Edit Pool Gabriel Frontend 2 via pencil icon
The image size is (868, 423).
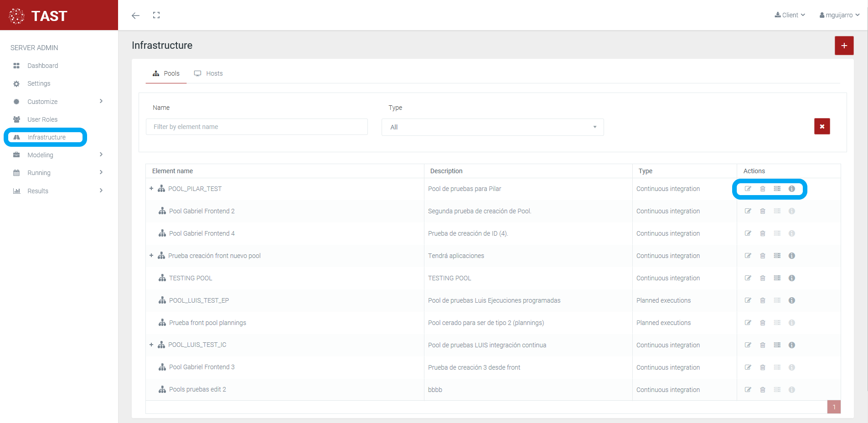[x=748, y=211]
